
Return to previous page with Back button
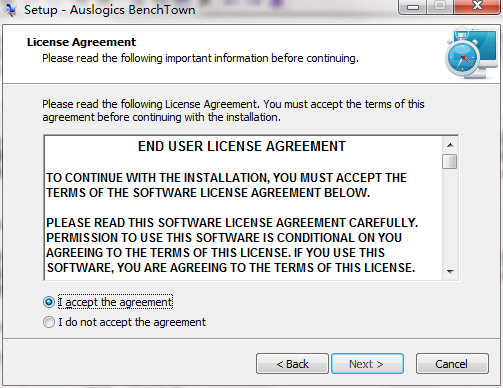[292, 364]
